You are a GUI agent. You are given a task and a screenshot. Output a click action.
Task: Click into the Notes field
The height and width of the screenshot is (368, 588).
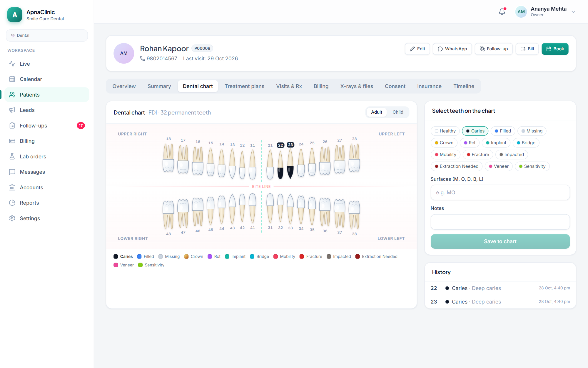pyautogui.click(x=500, y=222)
